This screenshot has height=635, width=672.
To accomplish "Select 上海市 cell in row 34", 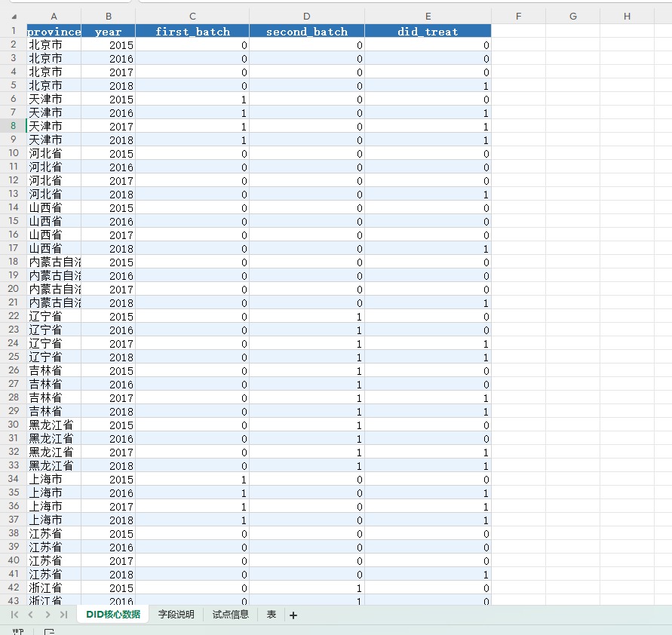I will pyautogui.click(x=54, y=479).
